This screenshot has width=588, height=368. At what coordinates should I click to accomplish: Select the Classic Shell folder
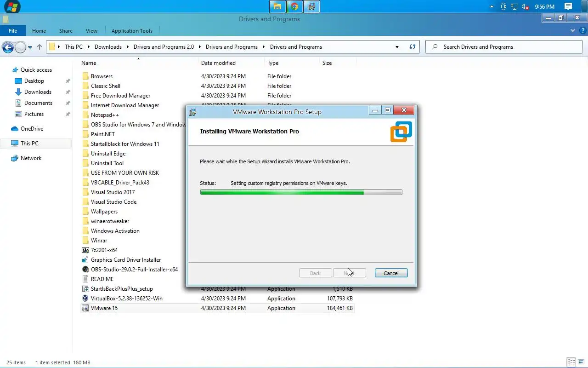click(x=106, y=86)
